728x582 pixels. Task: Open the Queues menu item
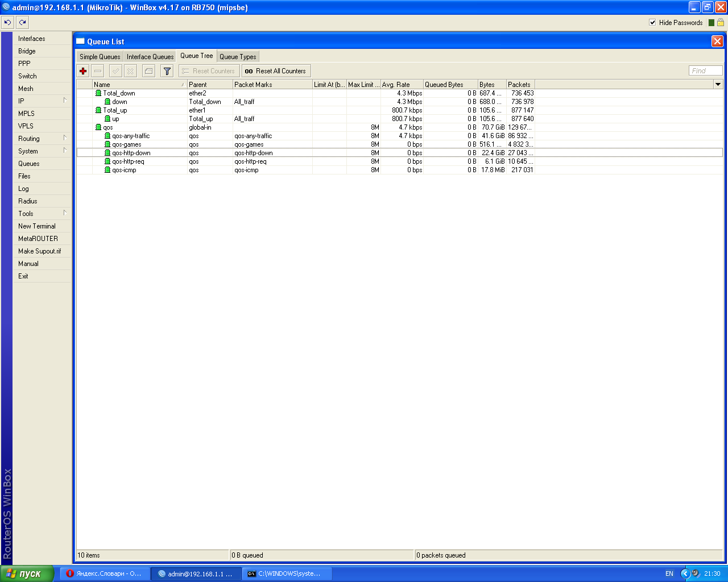(43, 164)
